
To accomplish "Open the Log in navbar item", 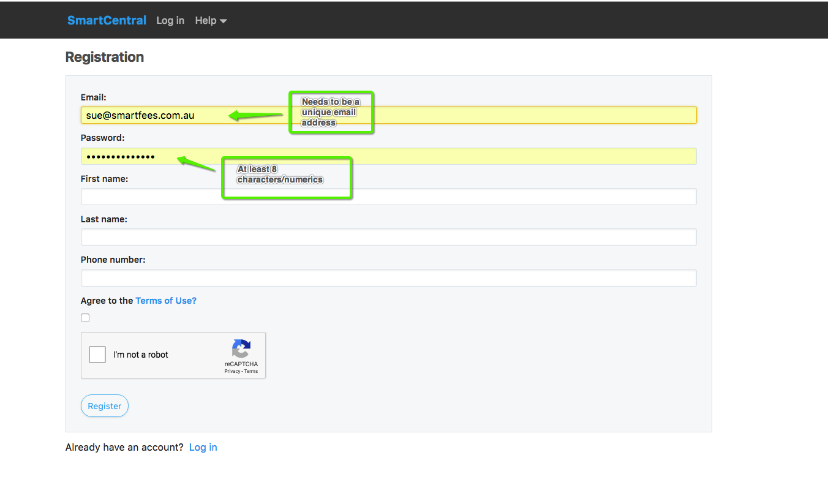I will pyautogui.click(x=170, y=20).
